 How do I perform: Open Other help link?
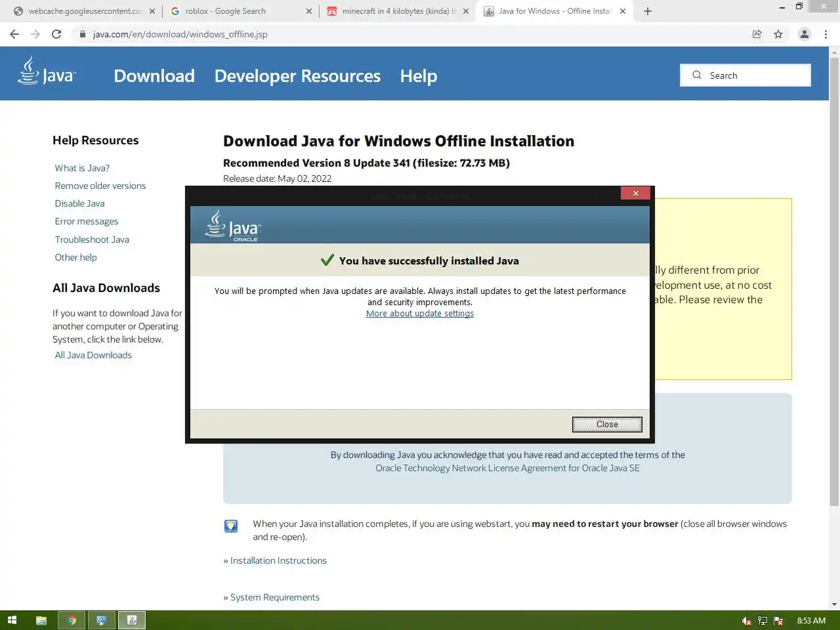point(75,257)
